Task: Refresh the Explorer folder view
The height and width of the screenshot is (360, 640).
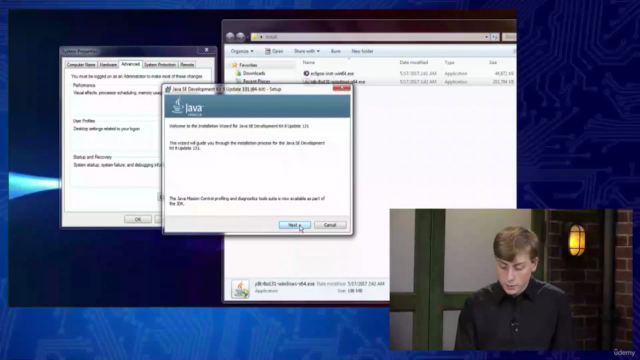Action: pos(495,37)
